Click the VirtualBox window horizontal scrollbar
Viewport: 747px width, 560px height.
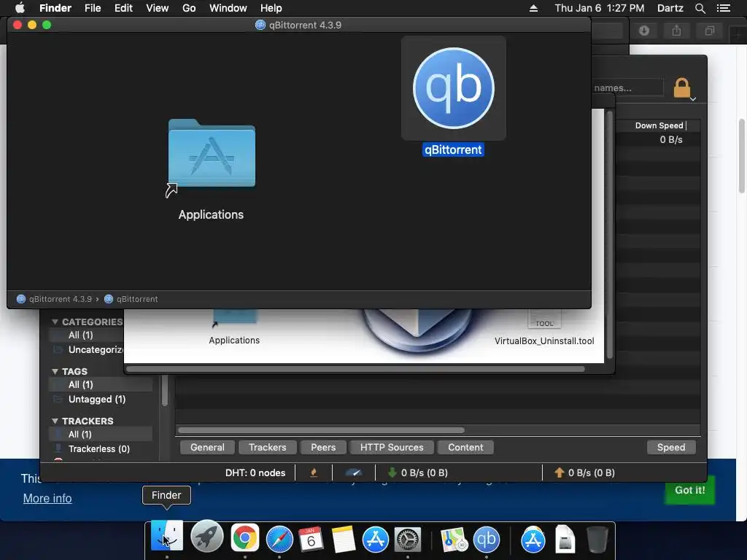click(355, 369)
